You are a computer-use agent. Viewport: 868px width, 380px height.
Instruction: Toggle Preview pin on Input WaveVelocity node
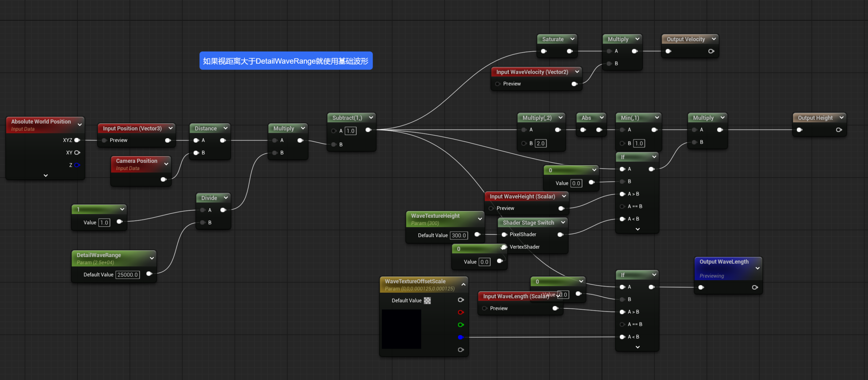pyautogui.click(x=498, y=84)
